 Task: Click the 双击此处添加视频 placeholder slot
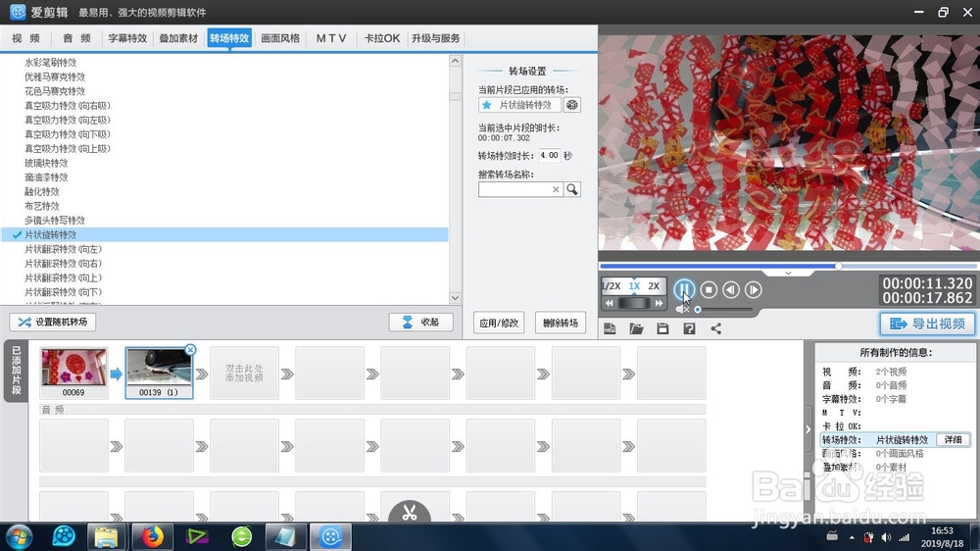pos(244,374)
